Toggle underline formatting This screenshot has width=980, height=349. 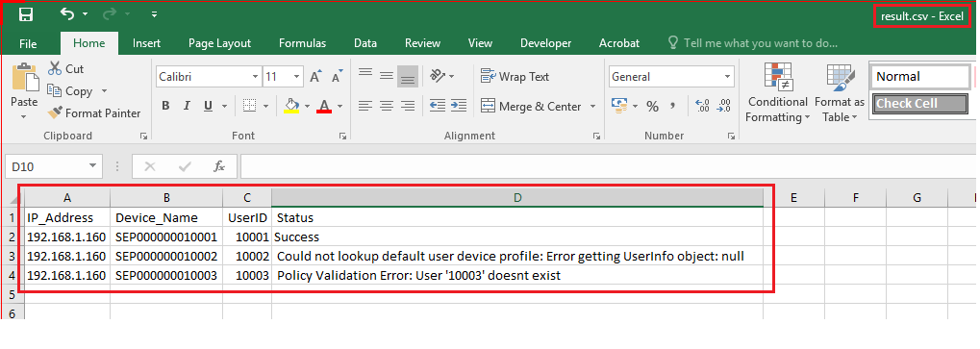pos(208,106)
